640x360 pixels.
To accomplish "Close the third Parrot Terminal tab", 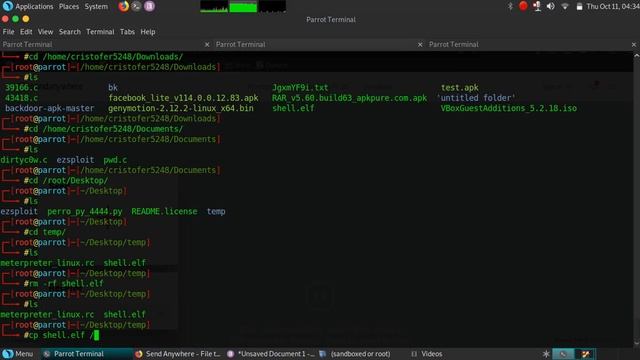I will (x=634, y=44).
